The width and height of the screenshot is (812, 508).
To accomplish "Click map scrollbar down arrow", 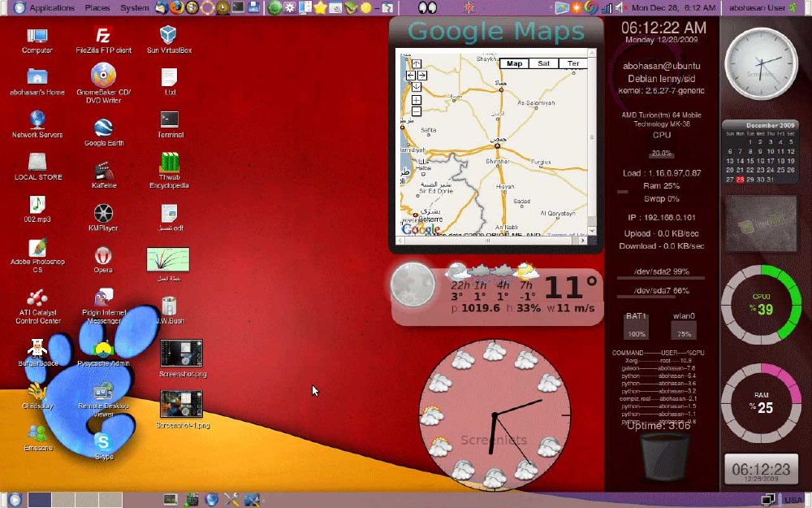I will click(592, 231).
